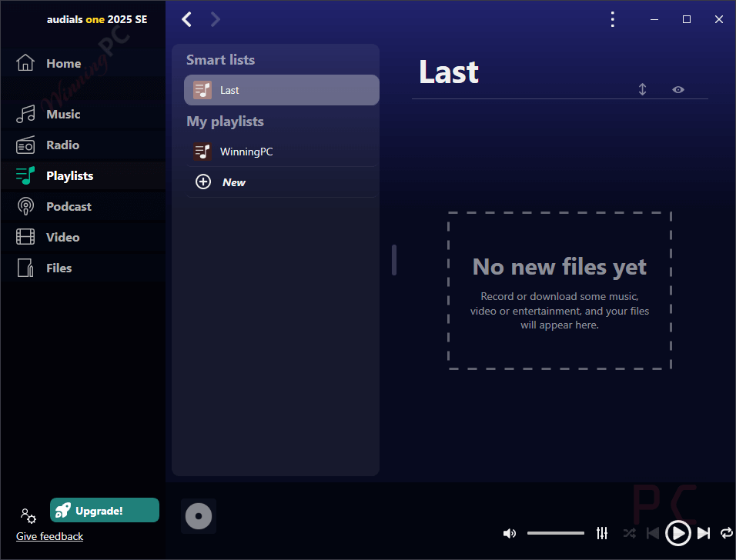Click the Home house icon
The image size is (736, 560).
click(x=25, y=62)
